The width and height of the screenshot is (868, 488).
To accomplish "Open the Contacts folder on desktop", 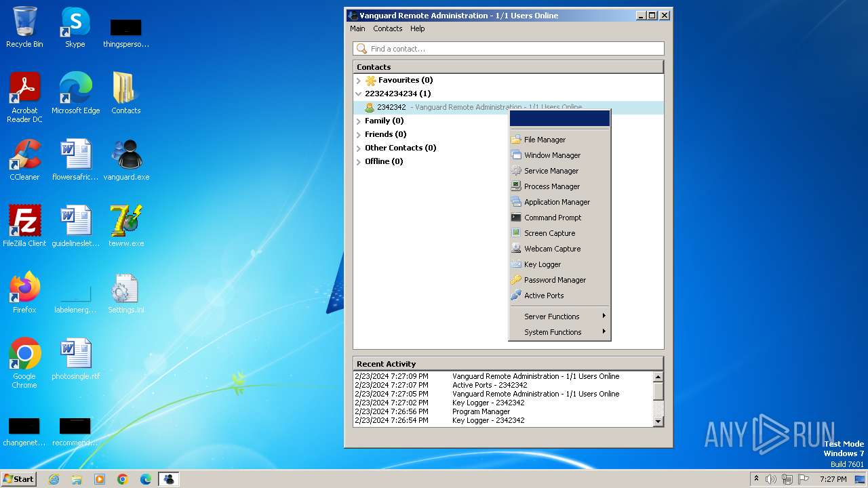I will point(126,94).
